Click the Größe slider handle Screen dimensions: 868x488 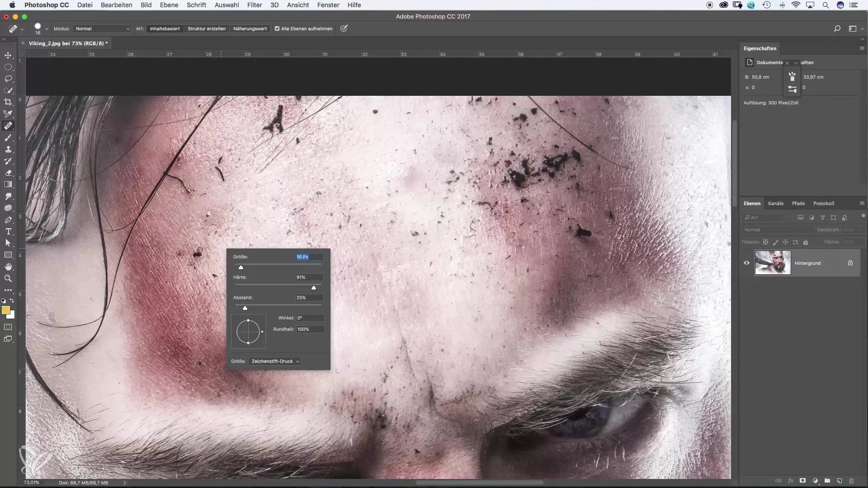(x=241, y=267)
